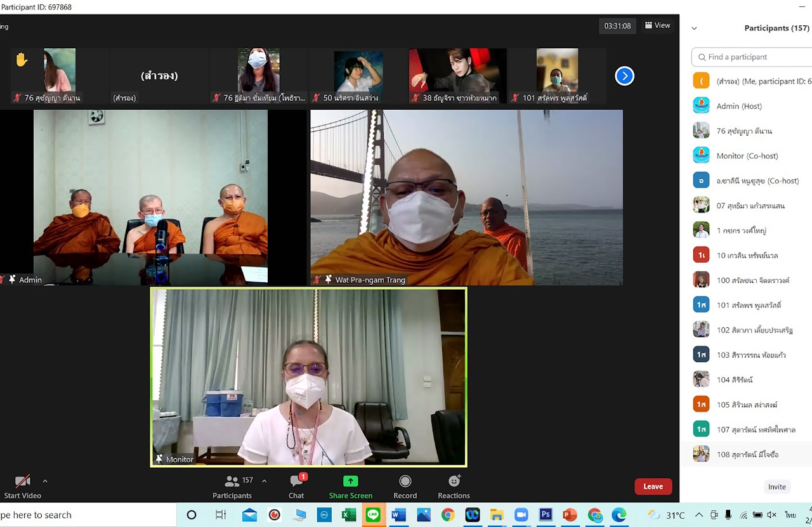Select 76 สุชัญญา ดีนาน in participants list
This screenshot has height=527, width=812.
[749, 131]
